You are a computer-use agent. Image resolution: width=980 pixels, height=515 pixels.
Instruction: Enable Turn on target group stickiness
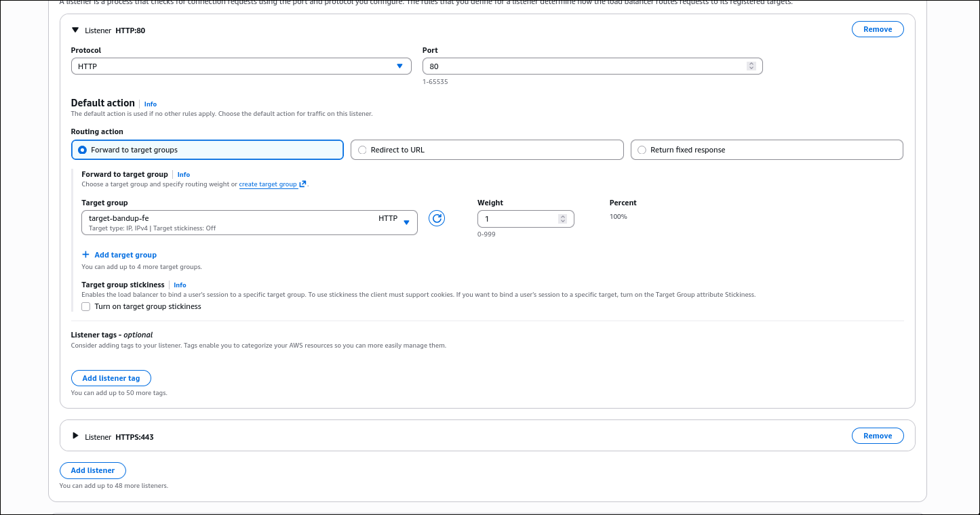pyautogui.click(x=85, y=306)
